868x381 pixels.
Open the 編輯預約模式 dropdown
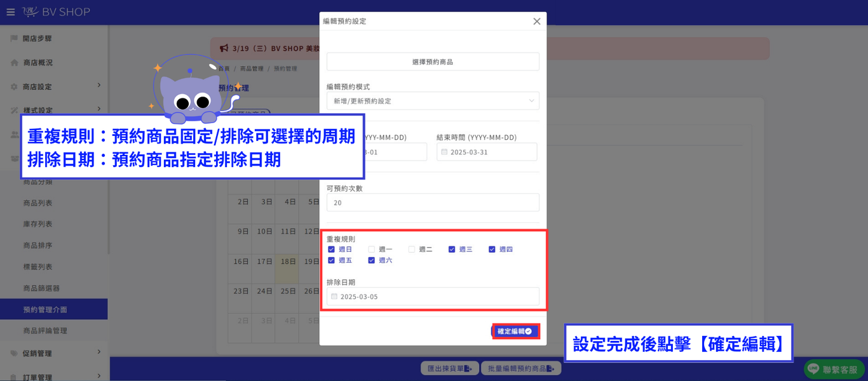(x=433, y=101)
